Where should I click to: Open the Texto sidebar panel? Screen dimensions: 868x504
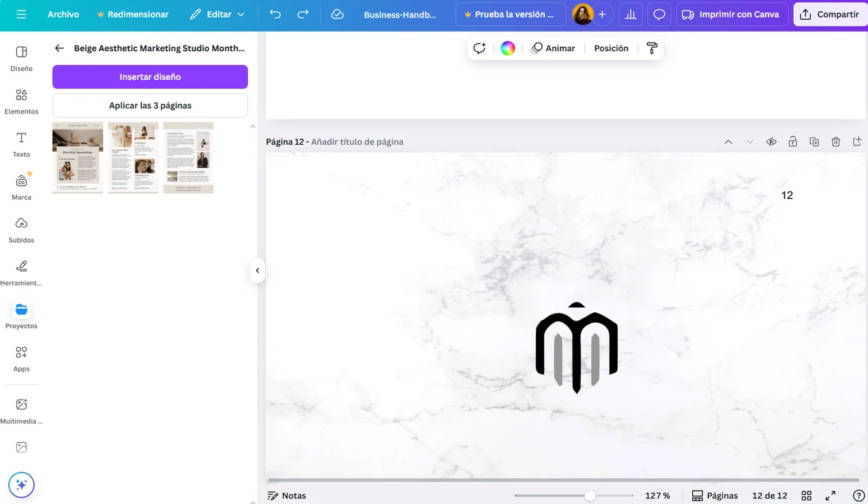[22, 144]
